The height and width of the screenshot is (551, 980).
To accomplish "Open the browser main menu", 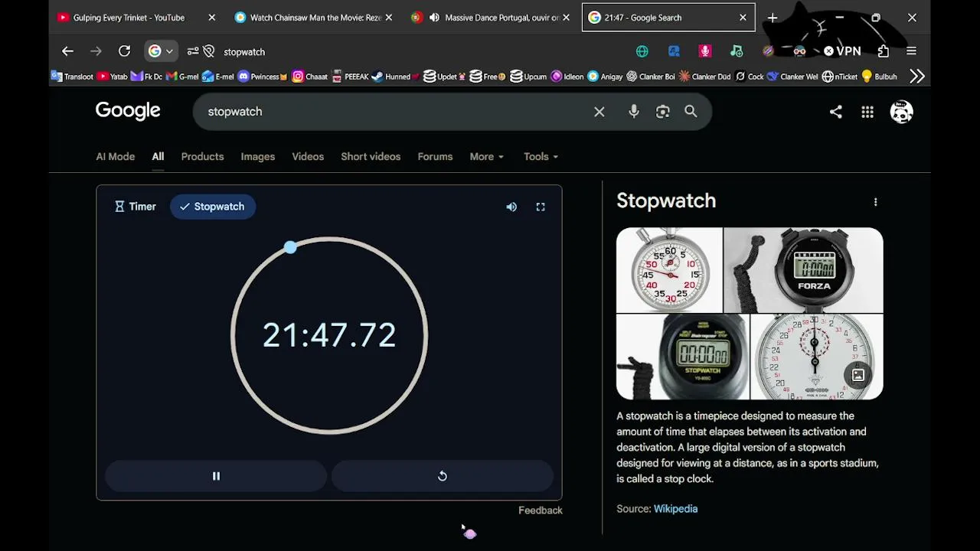I will pos(911,51).
